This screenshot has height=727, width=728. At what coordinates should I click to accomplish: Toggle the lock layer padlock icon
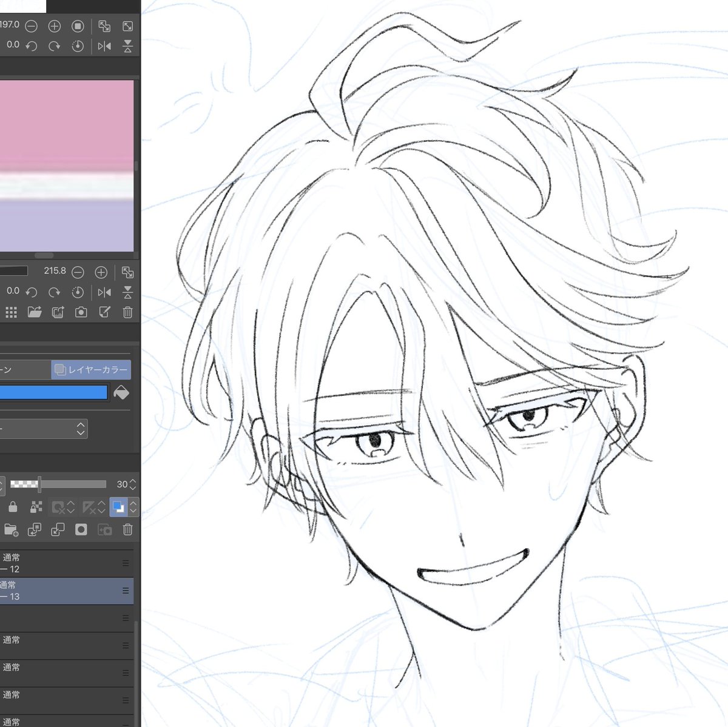(13, 507)
